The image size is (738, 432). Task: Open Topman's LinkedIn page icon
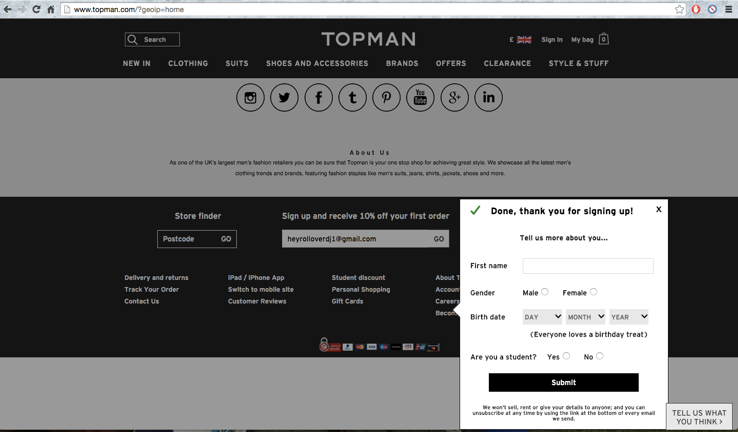click(489, 97)
